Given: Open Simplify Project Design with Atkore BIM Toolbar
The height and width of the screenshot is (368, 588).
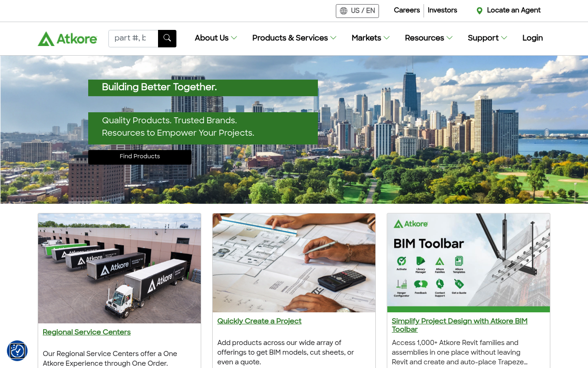Looking at the screenshot, I should [459, 326].
